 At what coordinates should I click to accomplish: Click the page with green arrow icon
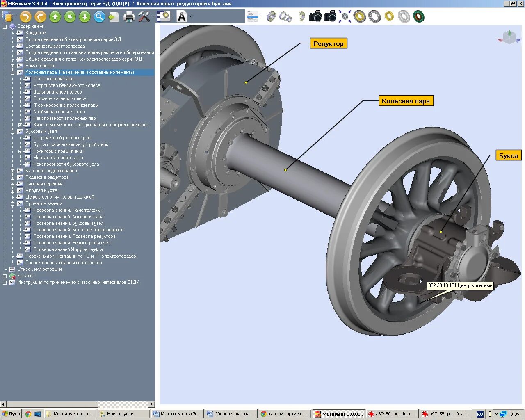point(114,16)
